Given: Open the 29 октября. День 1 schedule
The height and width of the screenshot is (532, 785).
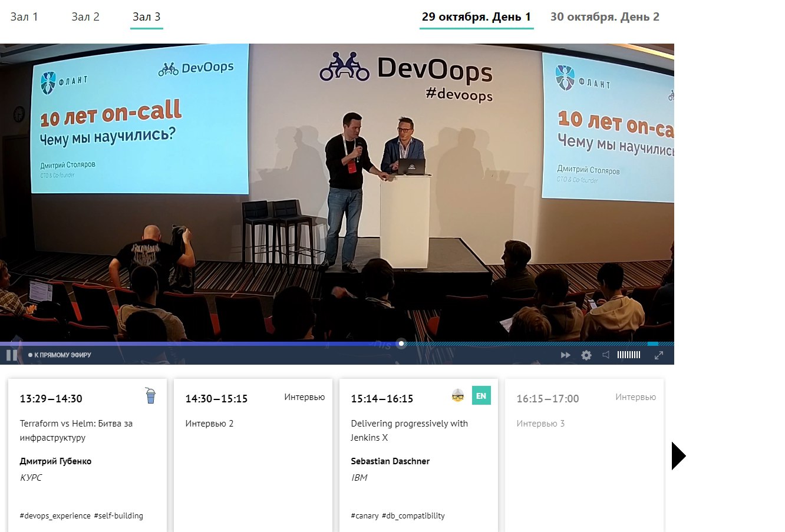Looking at the screenshot, I should [476, 17].
